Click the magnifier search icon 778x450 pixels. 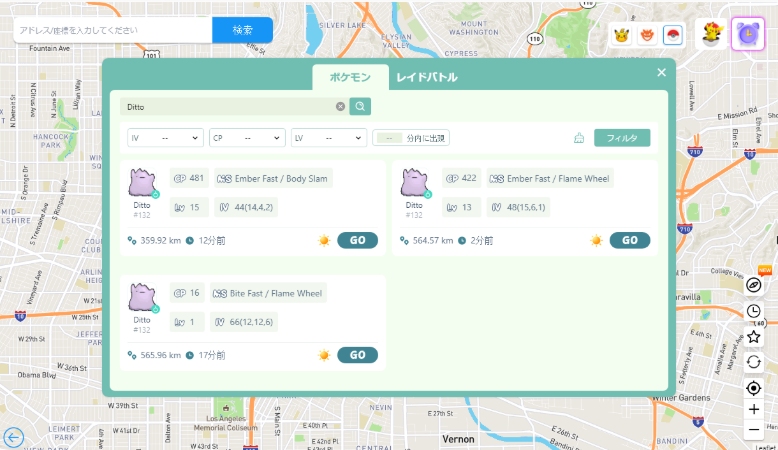[360, 106]
